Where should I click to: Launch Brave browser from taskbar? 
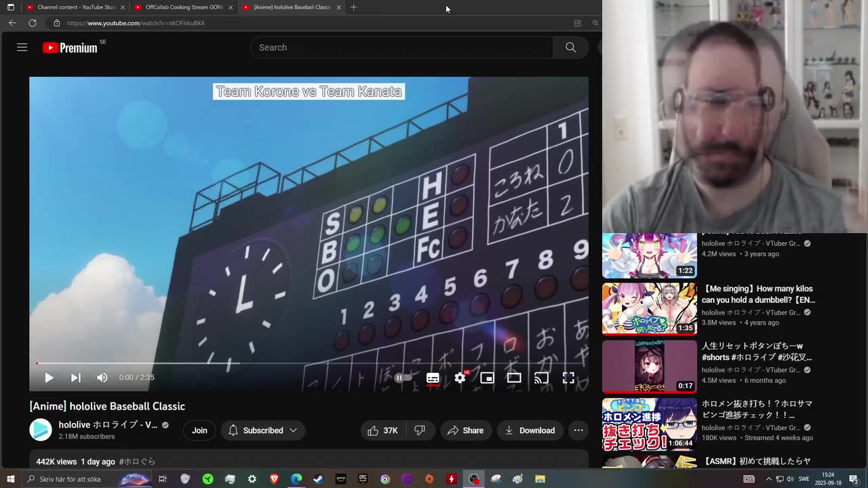coord(274,479)
